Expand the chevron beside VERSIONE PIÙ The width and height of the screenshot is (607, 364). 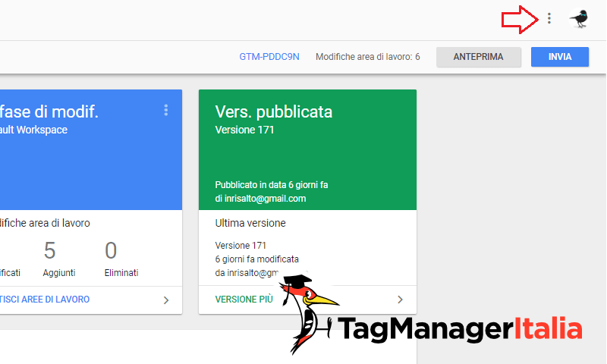click(401, 300)
